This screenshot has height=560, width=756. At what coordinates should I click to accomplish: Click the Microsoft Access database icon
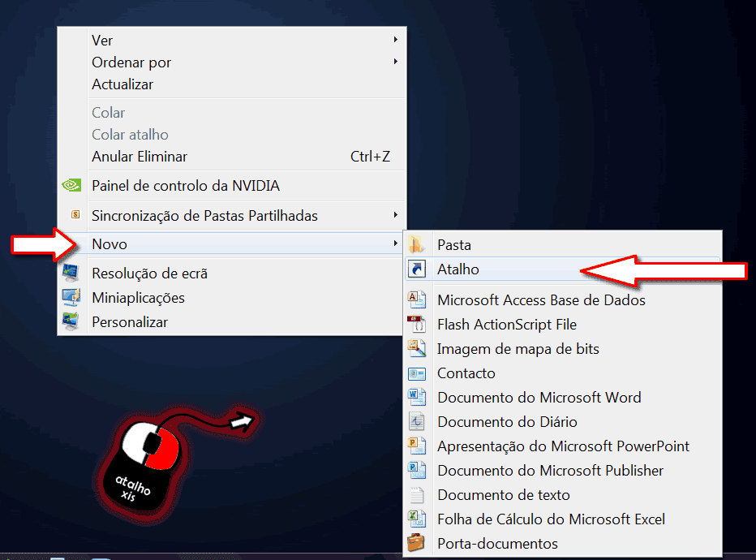[417, 299]
